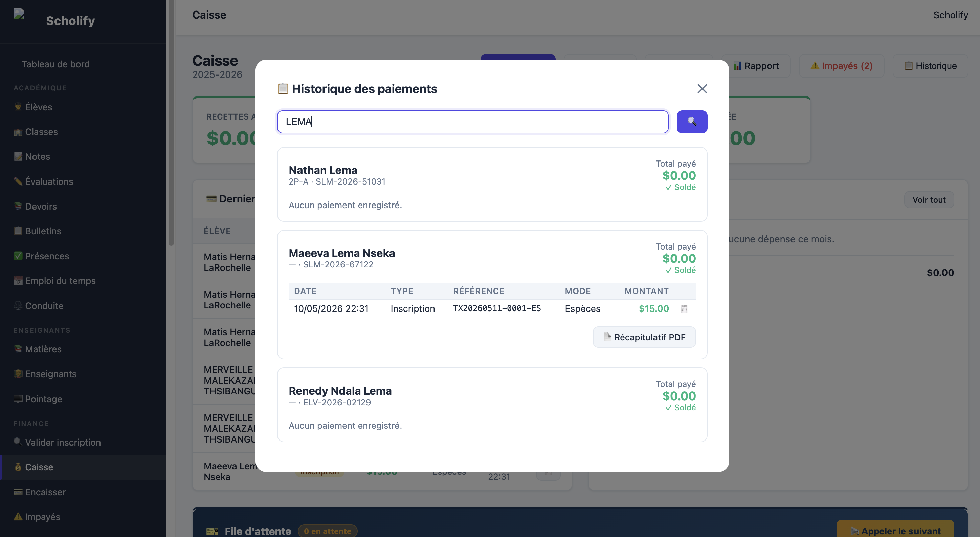The width and height of the screenshot is (980, 537).
Task: Click Soldé status under Renedy Ndala Lema
Action: point(680,408)
